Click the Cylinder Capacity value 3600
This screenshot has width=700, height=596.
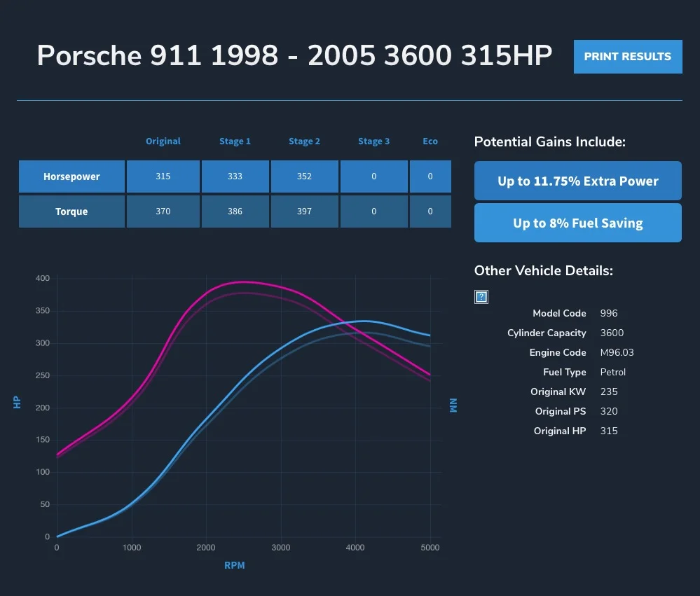click(612, 333)
